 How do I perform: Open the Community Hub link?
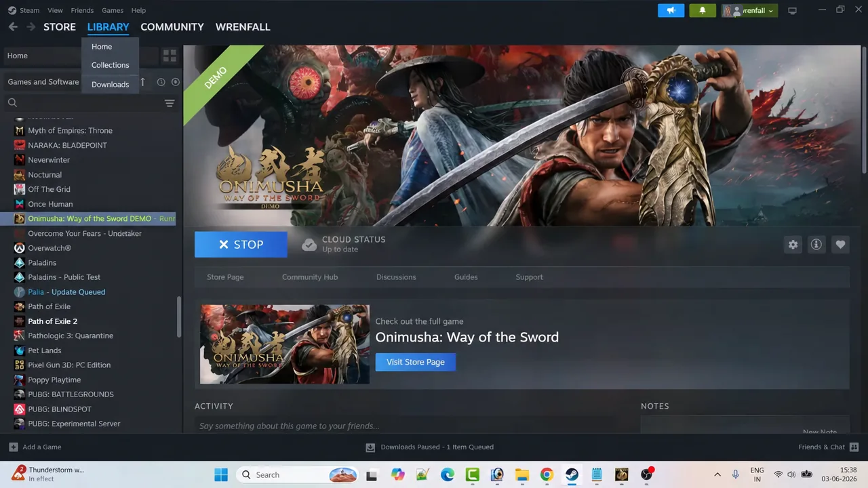310,277
